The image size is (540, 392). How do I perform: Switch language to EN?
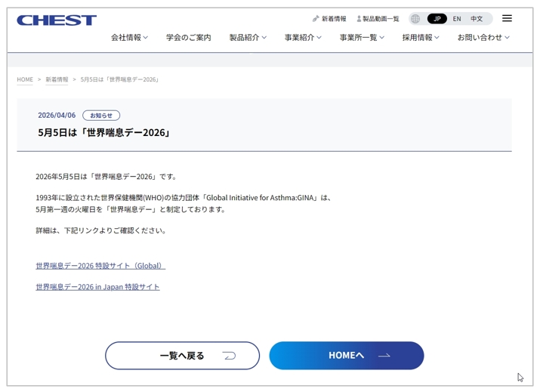(457, 19)
